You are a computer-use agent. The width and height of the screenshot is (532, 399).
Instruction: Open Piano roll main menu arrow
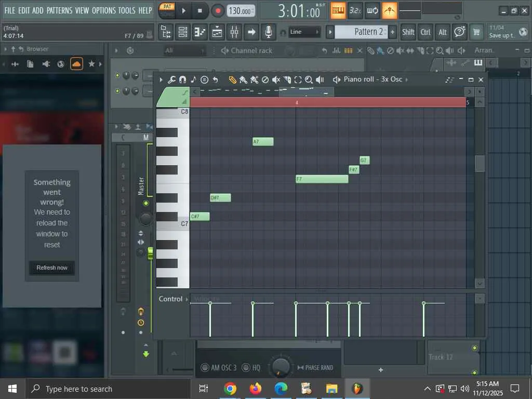[x=161, y=79]
